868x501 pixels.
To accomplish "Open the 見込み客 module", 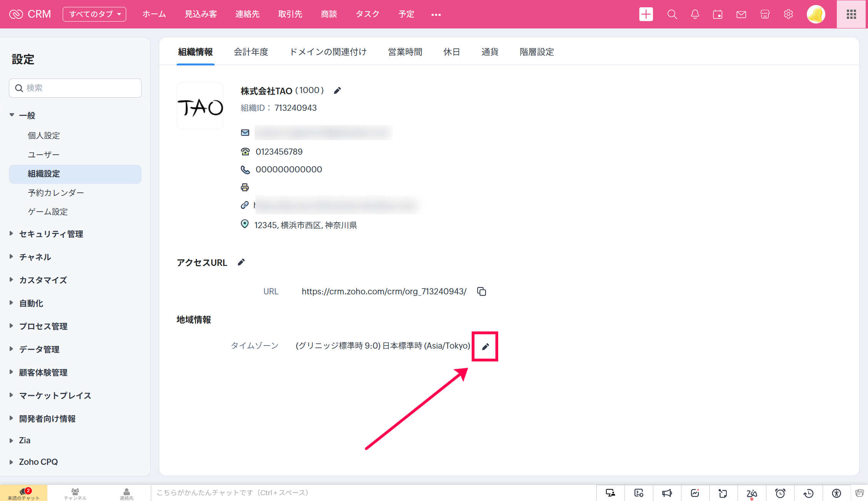I will tap(200, 14).
